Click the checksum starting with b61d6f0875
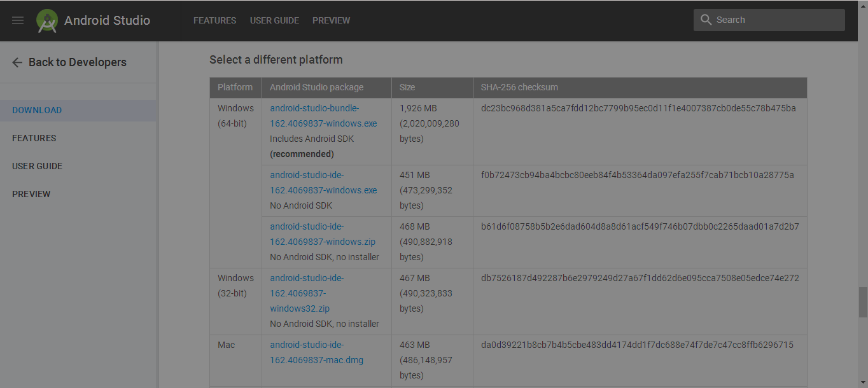Screen dimensions: 868x388 click(640, 226)
